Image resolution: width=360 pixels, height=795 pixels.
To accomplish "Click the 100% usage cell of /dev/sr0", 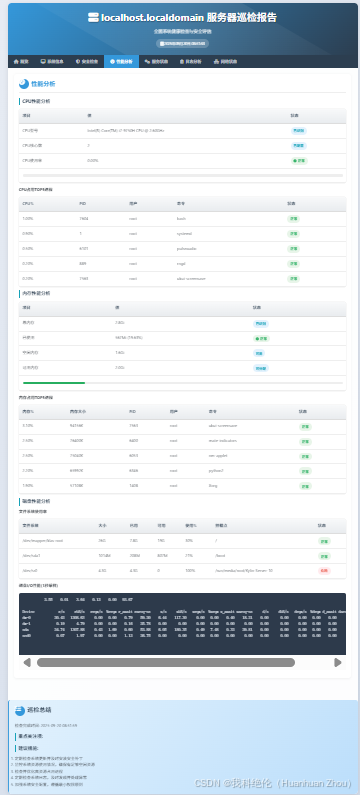I will [191, 571].
